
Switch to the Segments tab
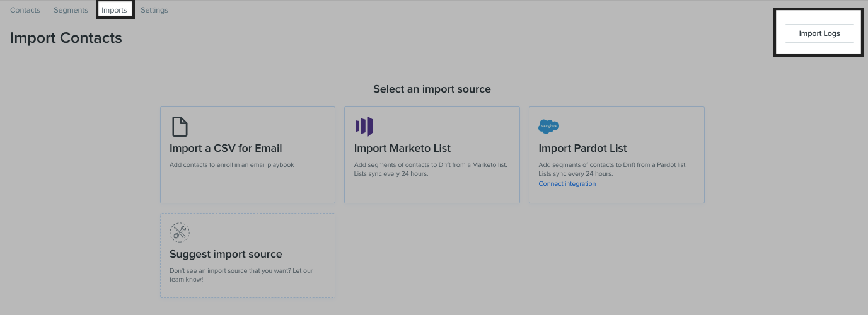coord(71,10)
